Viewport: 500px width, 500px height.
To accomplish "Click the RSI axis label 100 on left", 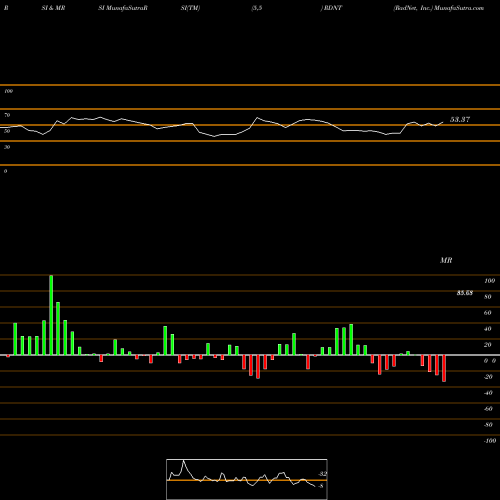I will coord(9,91).
